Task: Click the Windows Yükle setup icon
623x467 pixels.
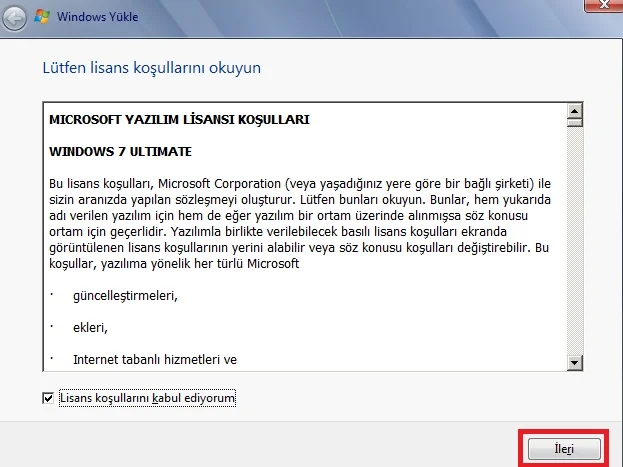Action: click(43, 17)
